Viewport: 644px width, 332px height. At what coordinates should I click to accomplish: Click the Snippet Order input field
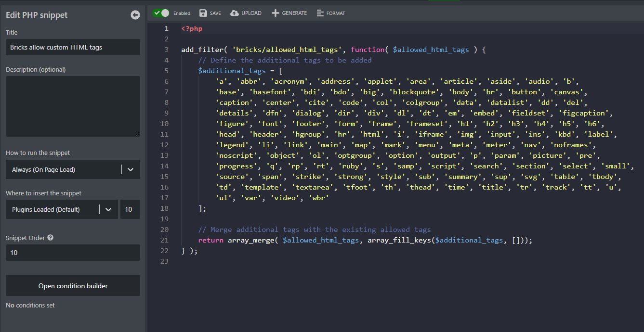pos(73,253)
